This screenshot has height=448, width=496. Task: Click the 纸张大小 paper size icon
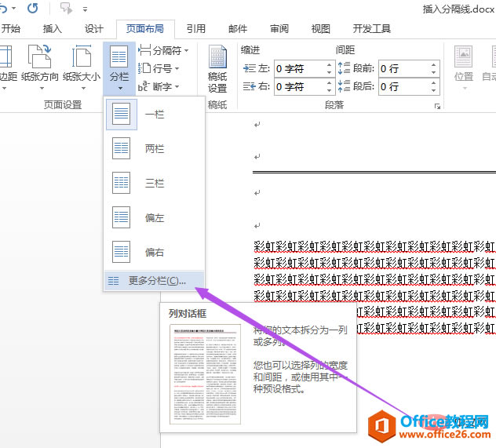click(x=82, y=56)
